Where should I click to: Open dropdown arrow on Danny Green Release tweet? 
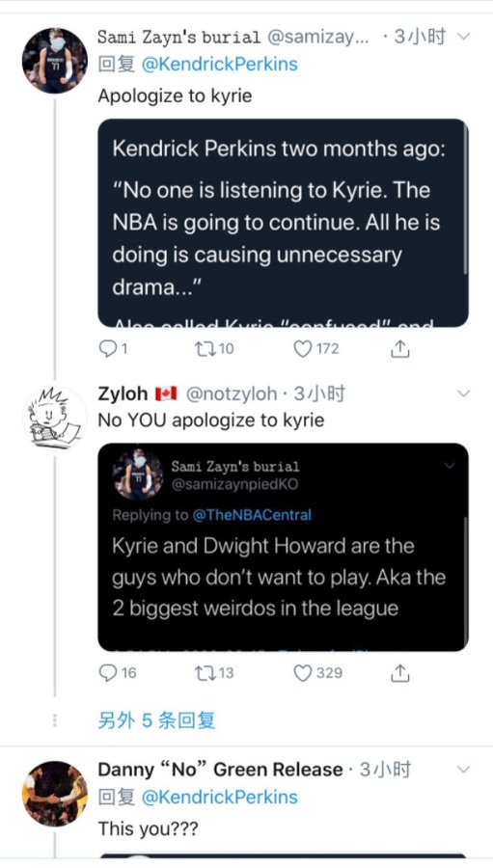(x=463, y=769)
